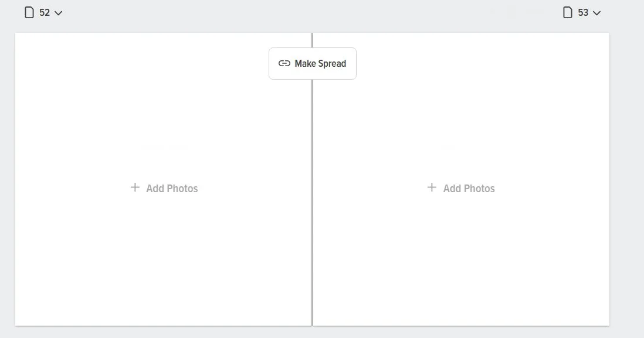Click the "Make Spread" text label

[320, 64]
